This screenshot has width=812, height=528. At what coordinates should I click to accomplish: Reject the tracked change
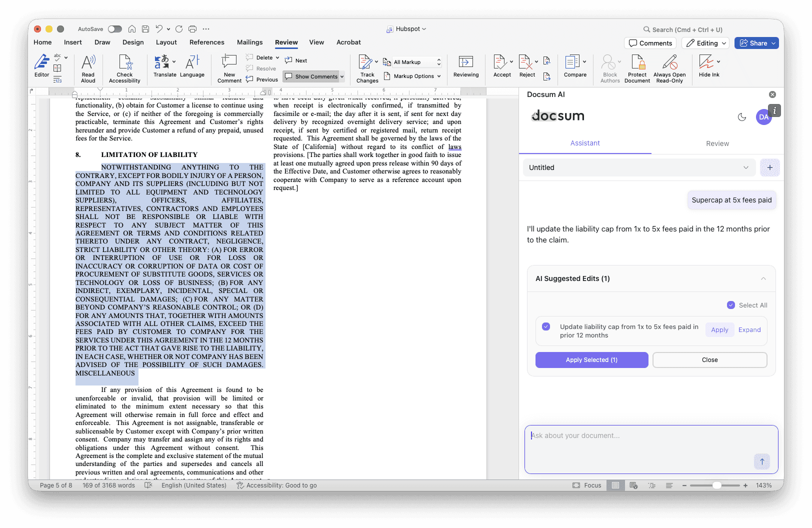click(x=527, y=67)
